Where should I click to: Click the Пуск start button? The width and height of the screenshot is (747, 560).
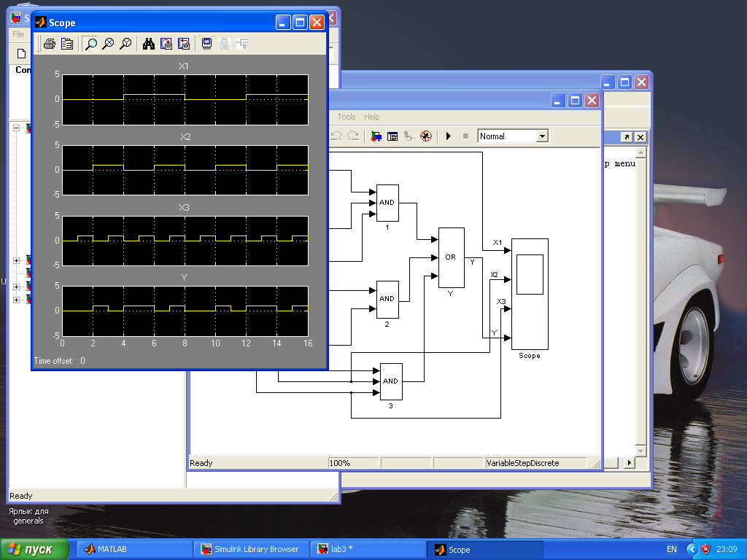coord(34,549)
